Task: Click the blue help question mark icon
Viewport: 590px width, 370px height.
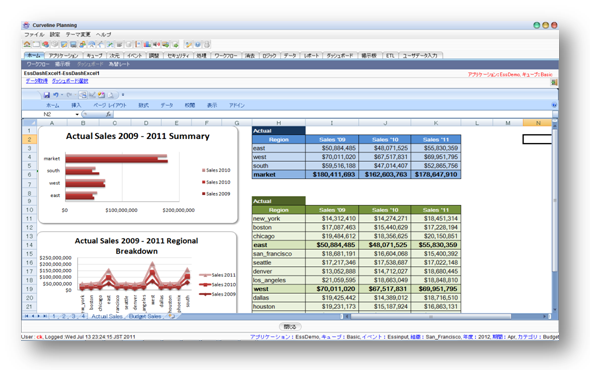Action: coord(198,44)
